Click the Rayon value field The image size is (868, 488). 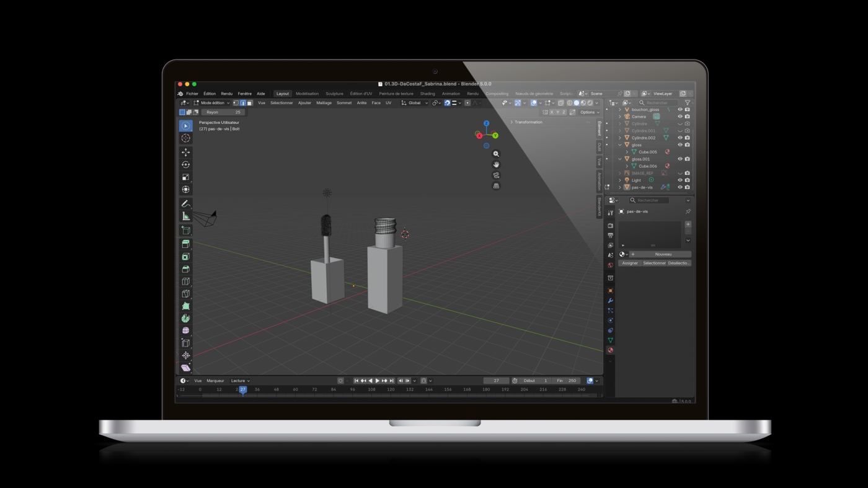223,112
